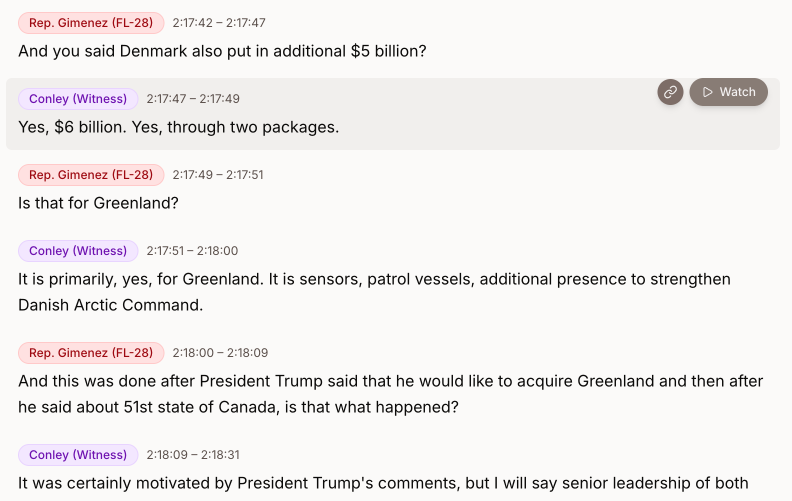Image resolution: width=792 pixels, height=501 pixels.
Task: Click timestamp 2:18:09 – 2:18:31
Action: point(193,455)
